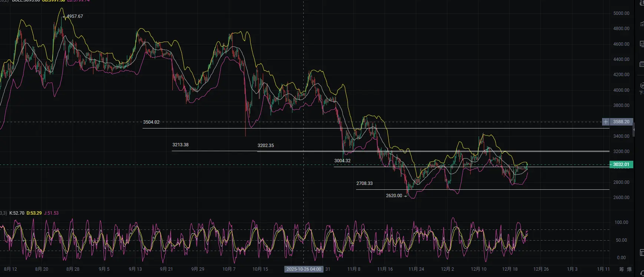
Task: Click the crosshair date tag 2025-10-26 04:00
Action: click(x=304, y=269)
